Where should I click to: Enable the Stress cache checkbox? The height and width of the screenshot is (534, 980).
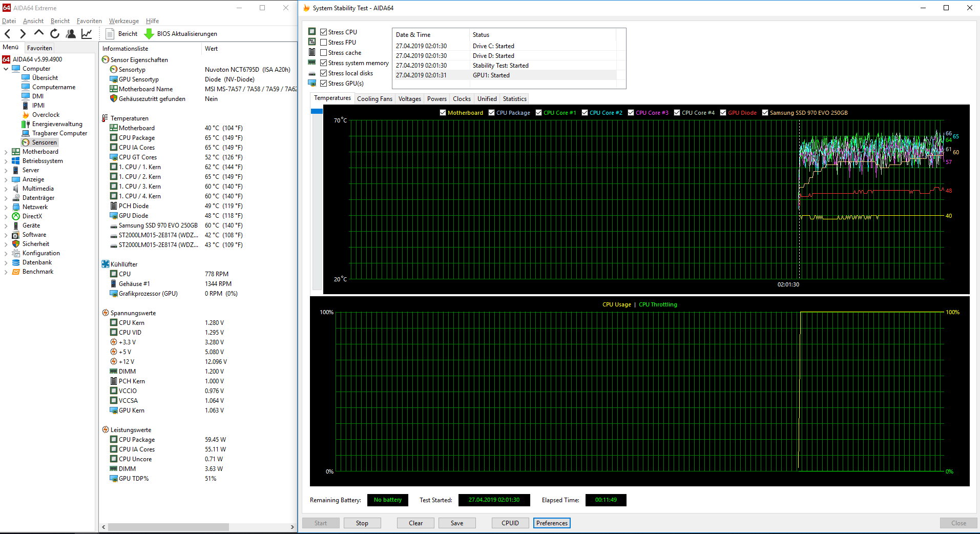click(324, 53)
